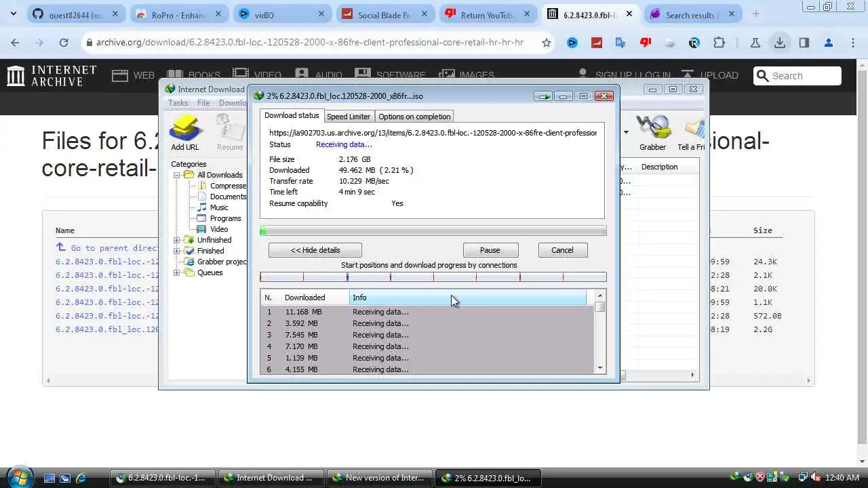The width and height of the screenshot is (868, 488).
Task: Click the Description column header in IDM
Action: pos(659,167)
